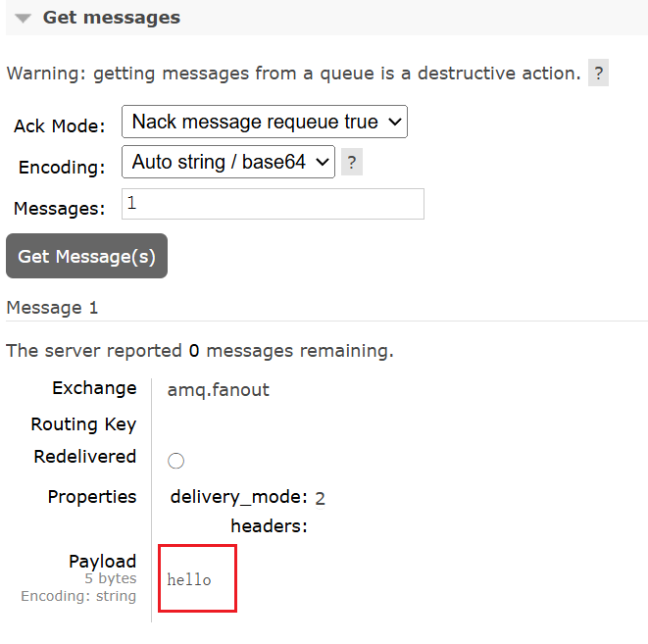The height and width of the screenshot is (644, 648).
Task: Click the amq.fanout exchange value
Action: [x=219, y=390]
